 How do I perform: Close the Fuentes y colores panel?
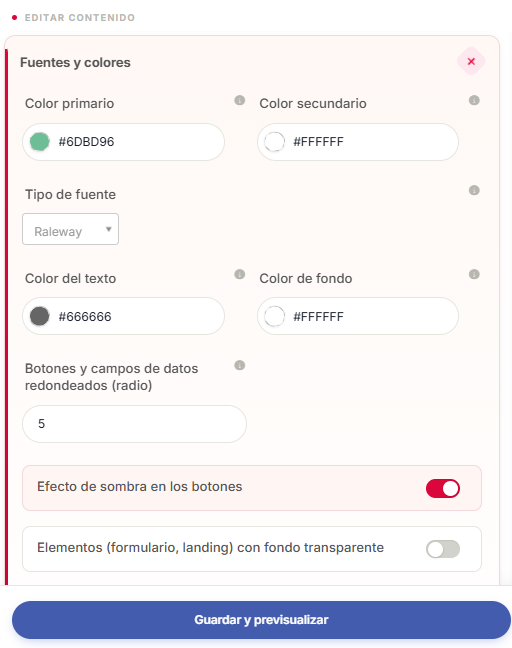point(471,62)
